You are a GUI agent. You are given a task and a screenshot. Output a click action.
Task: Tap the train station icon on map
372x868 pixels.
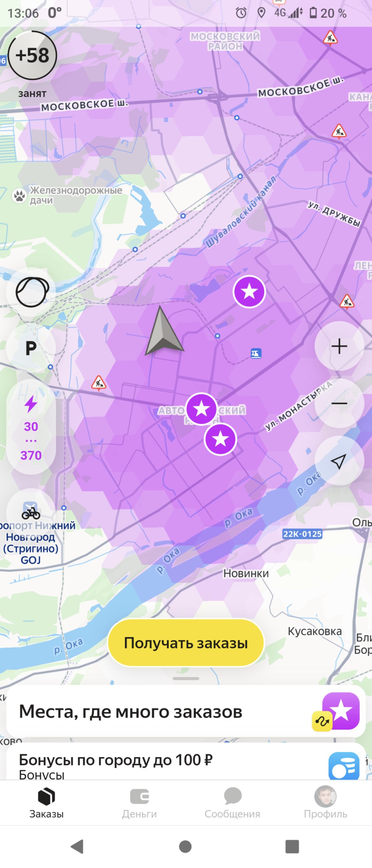256,354
